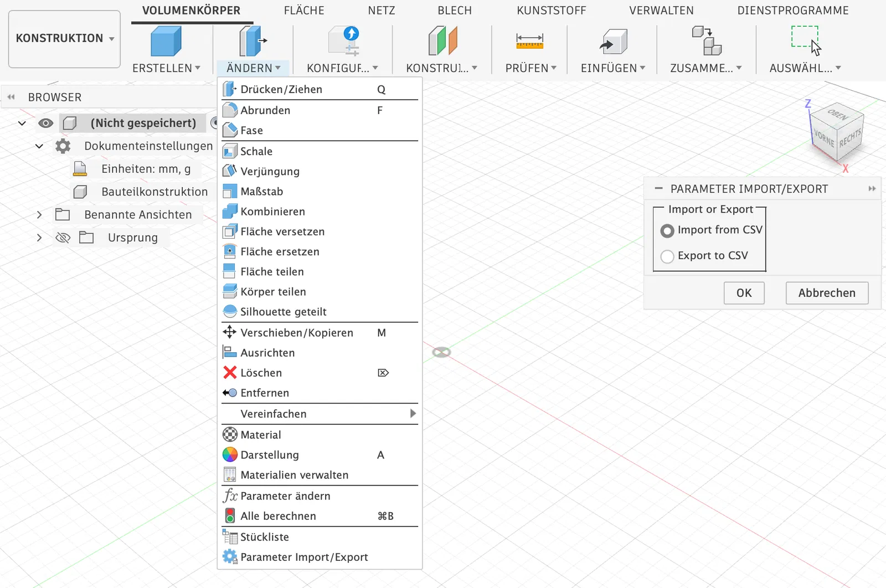Click the Silhouette geteilt icon
The width and height of the screenshot is (886, 588).
pyautogui.click(x=230, y=311)
